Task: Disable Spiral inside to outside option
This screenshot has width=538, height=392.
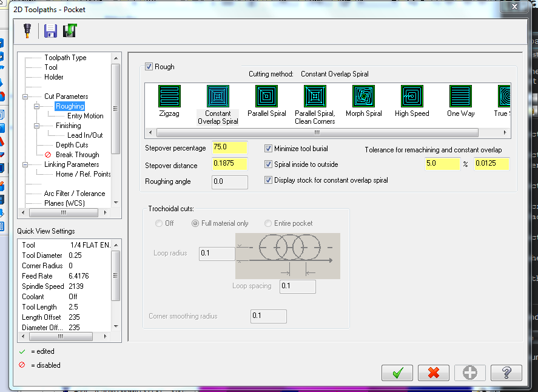Action: [x=269, y=164]
